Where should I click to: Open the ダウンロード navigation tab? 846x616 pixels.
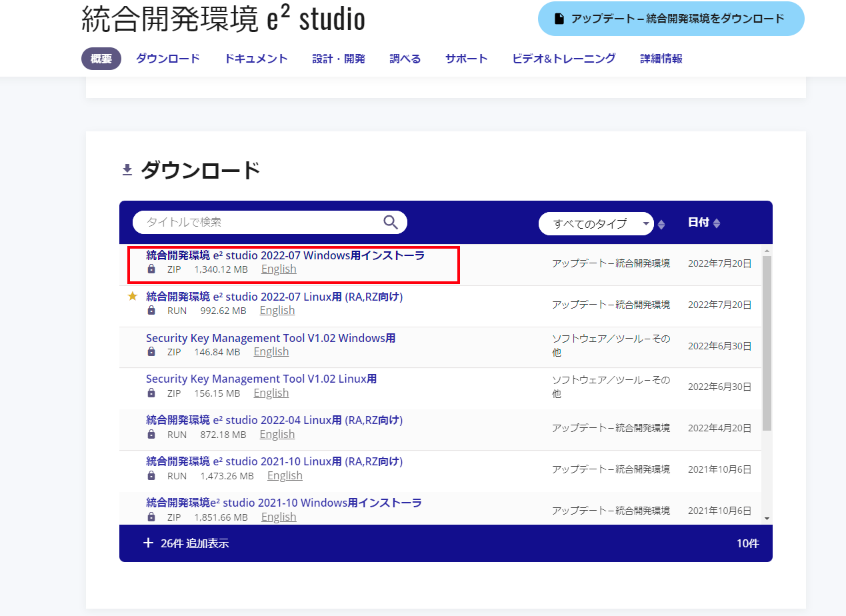168,59
